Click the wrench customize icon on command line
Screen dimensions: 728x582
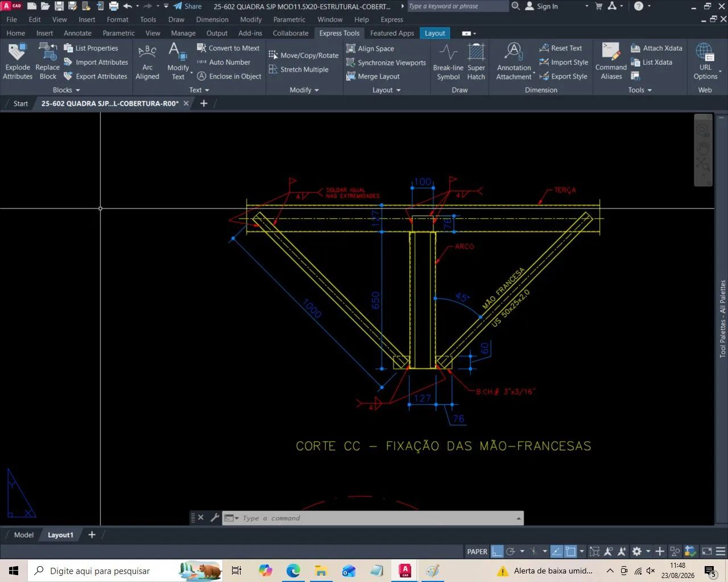coord(214,518)
